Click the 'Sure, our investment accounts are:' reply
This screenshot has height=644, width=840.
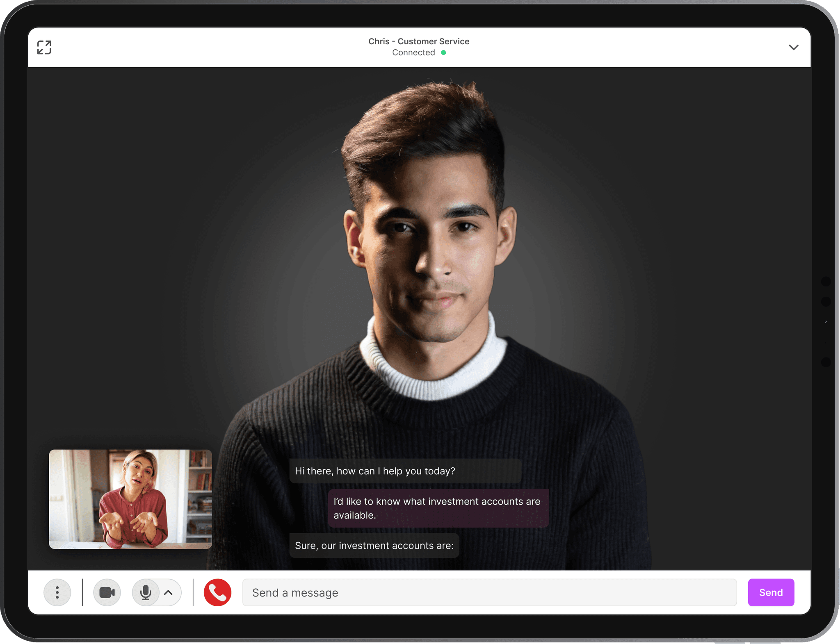click(374, 546)
